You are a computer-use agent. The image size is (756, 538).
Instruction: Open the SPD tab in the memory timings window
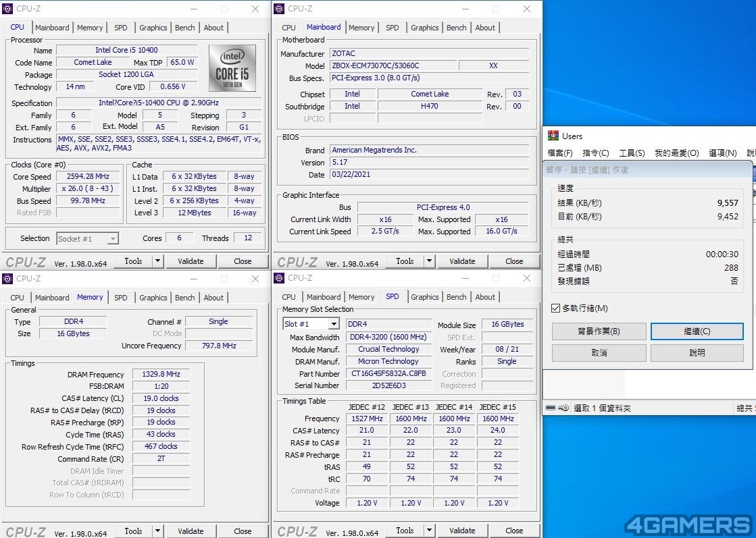120,298
